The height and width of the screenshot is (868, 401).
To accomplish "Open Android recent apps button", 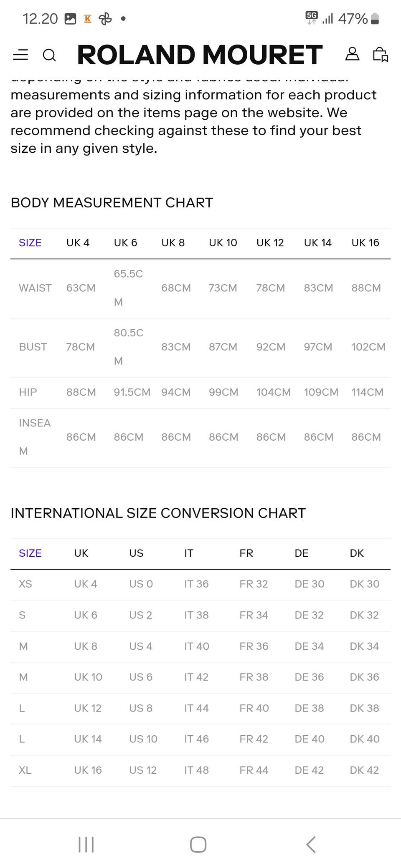I will [86, 844].
